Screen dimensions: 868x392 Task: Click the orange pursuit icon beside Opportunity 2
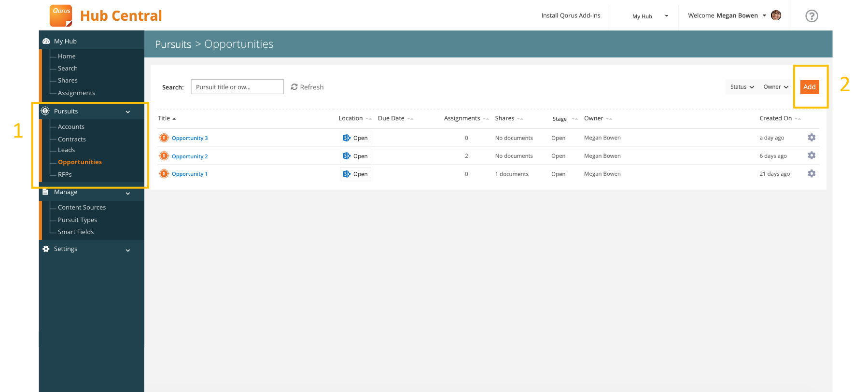(164, 156)
